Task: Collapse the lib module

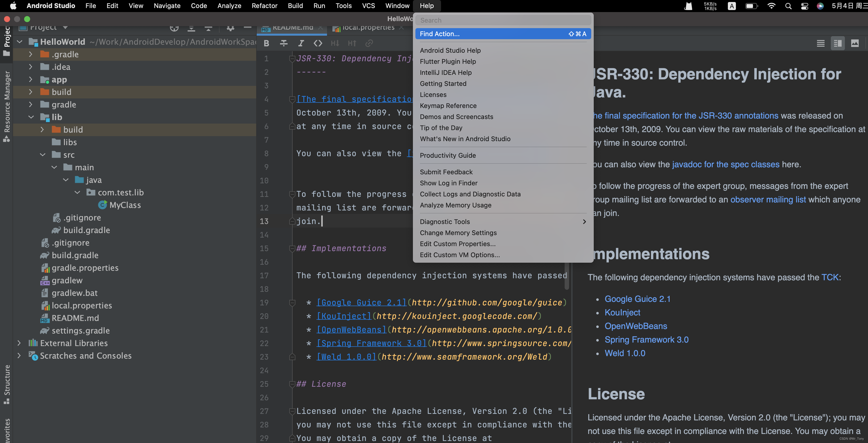Action: (31, 117)
